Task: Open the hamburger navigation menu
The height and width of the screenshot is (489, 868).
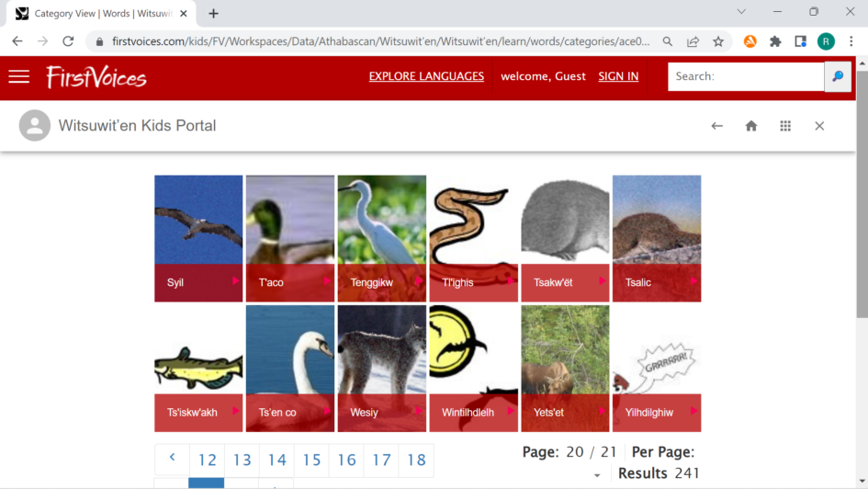Action: pos(19,76)
